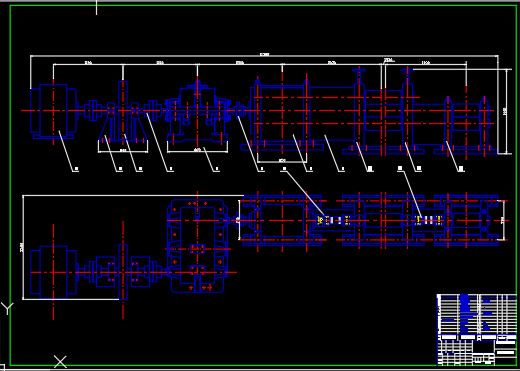Select the right yellow coupling in plan view

[x=429, y=220]
